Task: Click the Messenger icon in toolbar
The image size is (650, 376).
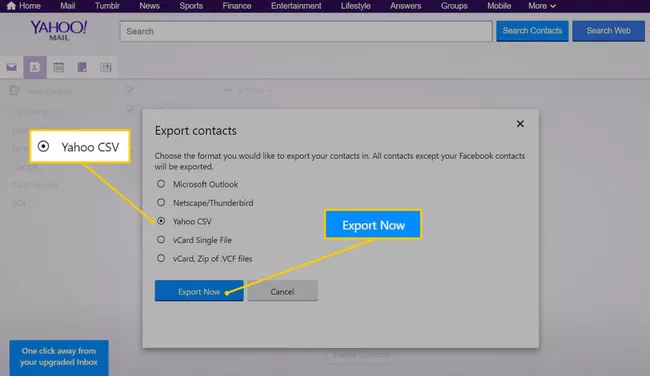Action: pos(106,67)
